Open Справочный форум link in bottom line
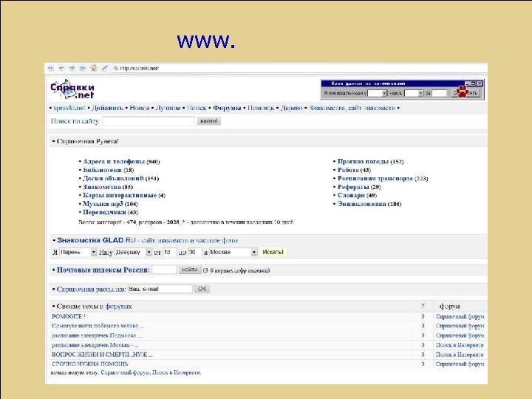The height and width of the screenshot is (399, 532). (x=125, y=372)
